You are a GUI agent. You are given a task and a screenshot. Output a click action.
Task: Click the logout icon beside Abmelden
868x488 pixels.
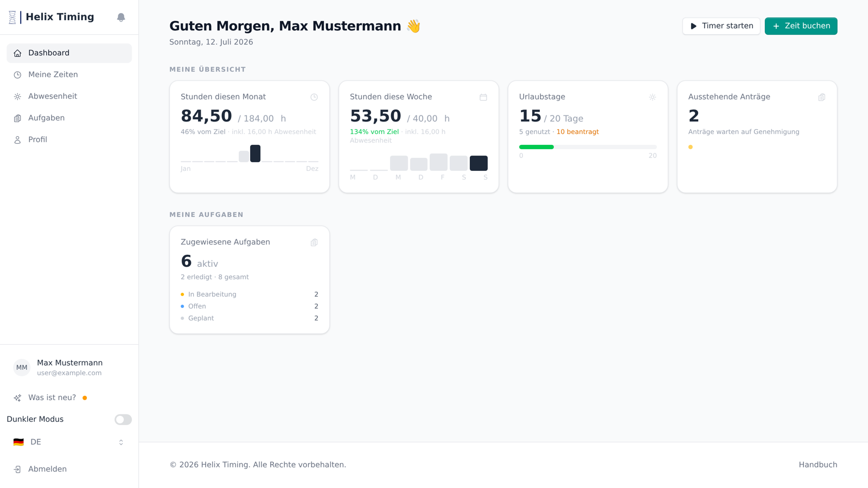point(17,470)
